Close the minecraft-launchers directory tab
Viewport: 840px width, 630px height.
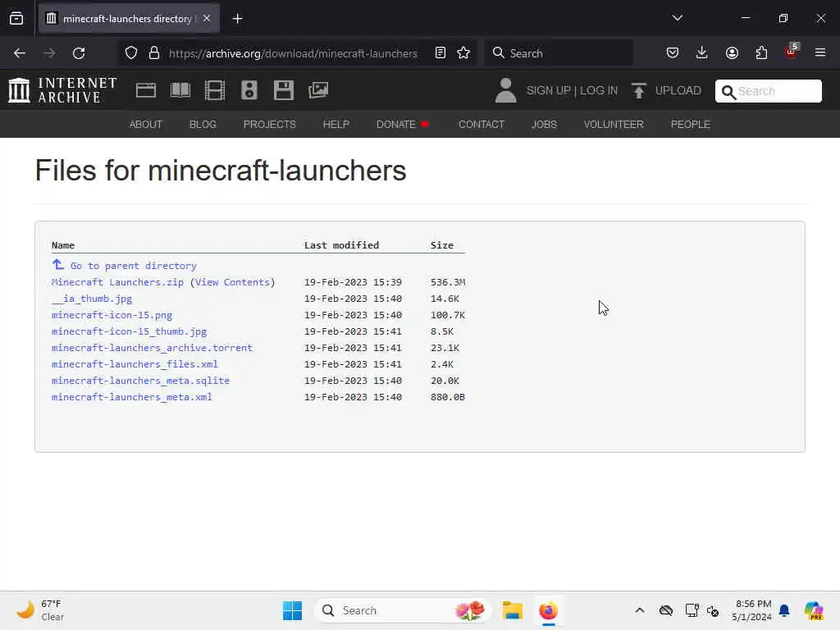tap(207, 19)
